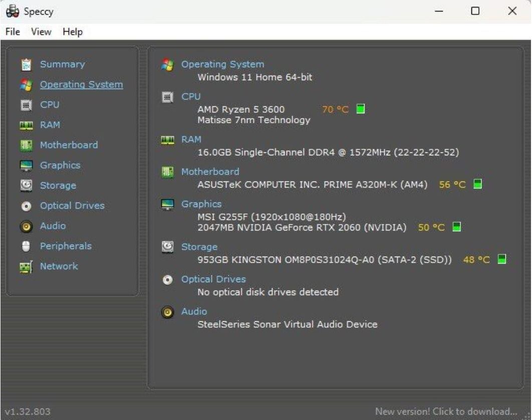Viewport: 532px width, 420px height.
Task: Click the Optical Drives disc icon in summary panel
Action: point(168,280)
